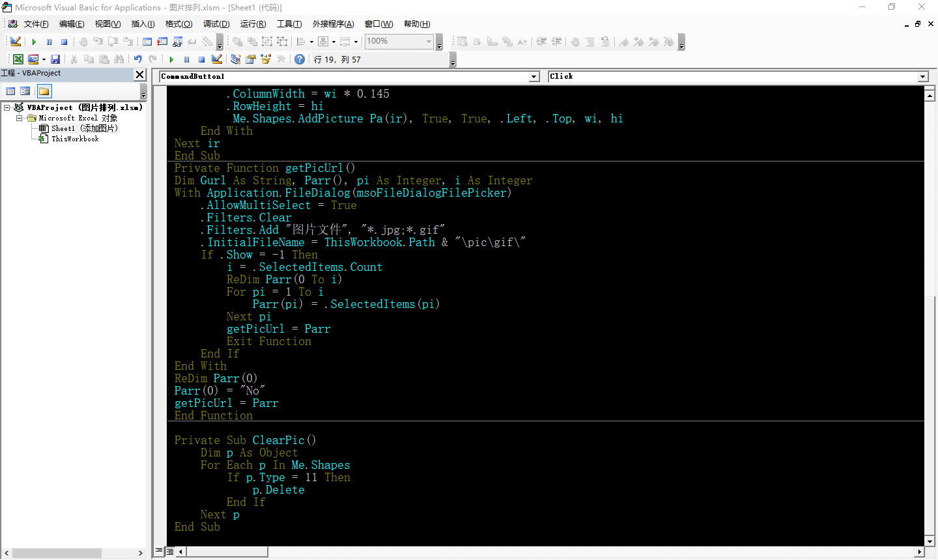
Task: Clear All Bookmarks icon
Action: click(669, 42)
